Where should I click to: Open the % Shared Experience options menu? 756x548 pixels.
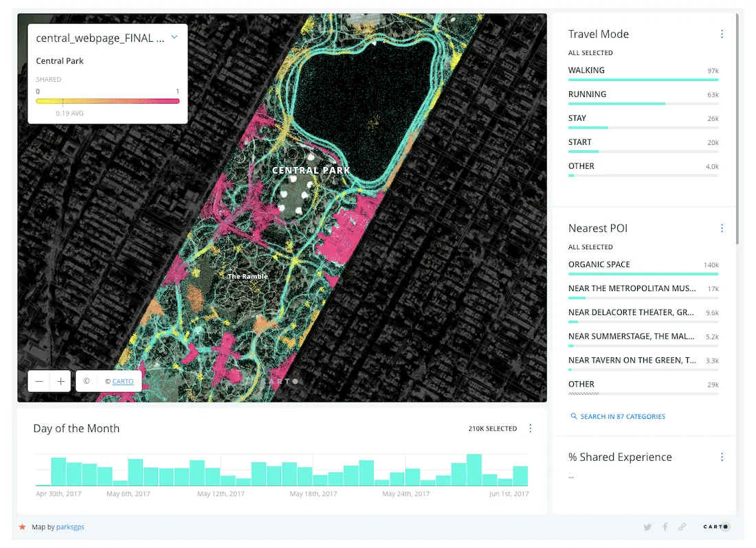722,456
